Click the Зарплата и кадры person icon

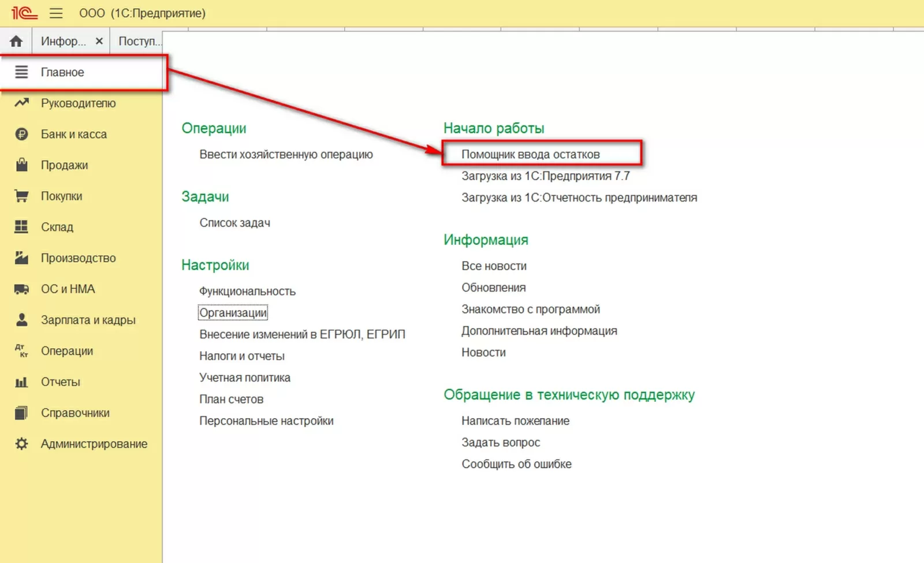[21, 319]
